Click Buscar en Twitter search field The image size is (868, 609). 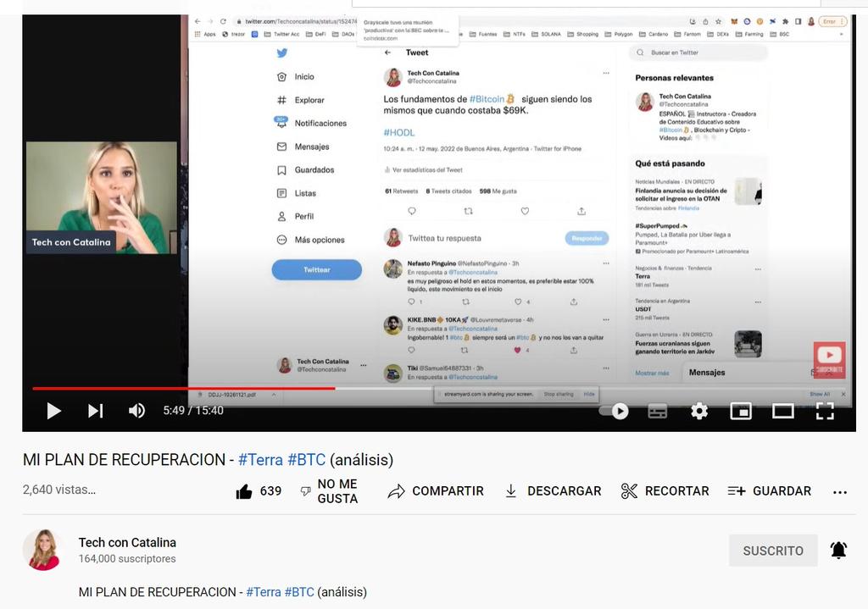pos(698,53)
